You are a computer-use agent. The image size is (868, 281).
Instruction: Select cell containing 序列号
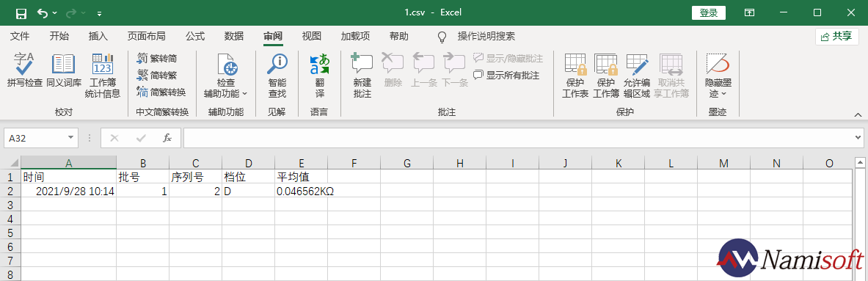195,177
